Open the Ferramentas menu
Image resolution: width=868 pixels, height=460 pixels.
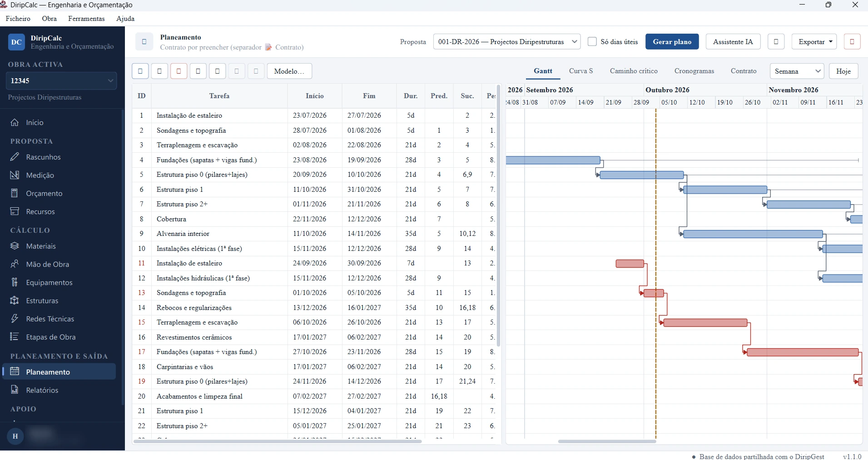(86, 19)
